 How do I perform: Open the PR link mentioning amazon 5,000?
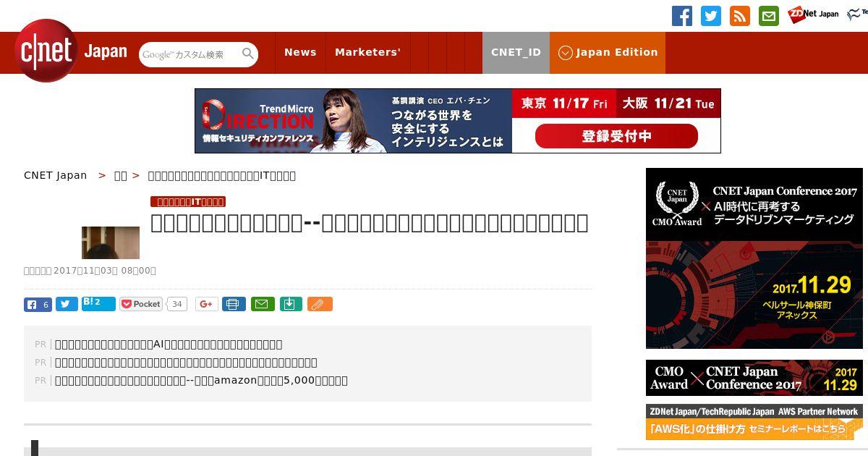201,381
